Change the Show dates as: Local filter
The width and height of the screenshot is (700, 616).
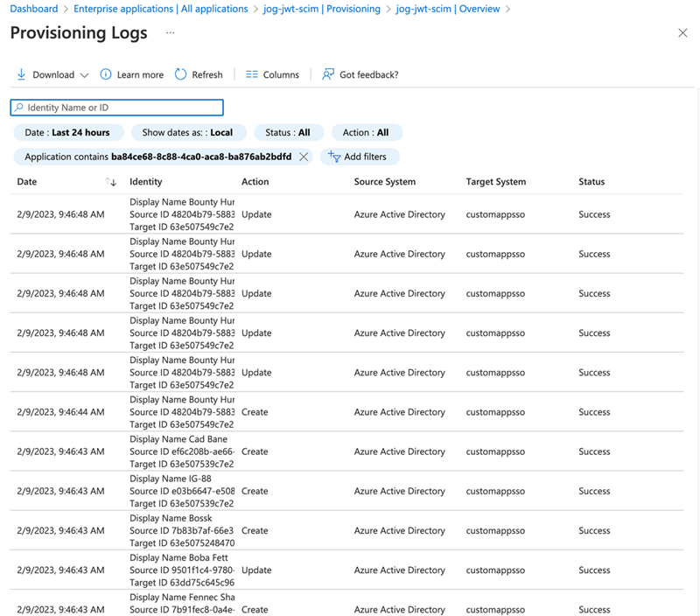[187, 133]
